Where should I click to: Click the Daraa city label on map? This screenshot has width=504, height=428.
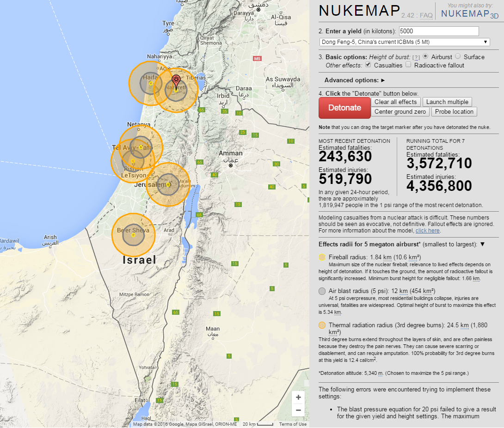click(x=244, y=88)
